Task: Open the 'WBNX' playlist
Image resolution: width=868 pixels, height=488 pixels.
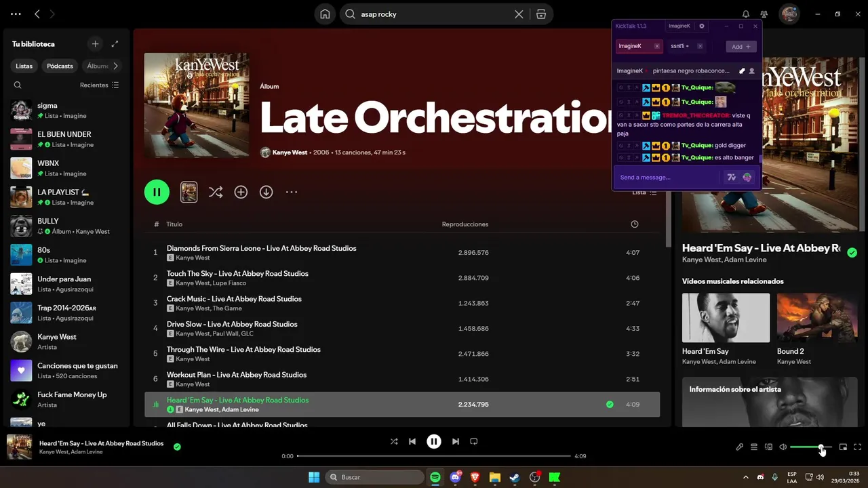Action: click(66, 168)
